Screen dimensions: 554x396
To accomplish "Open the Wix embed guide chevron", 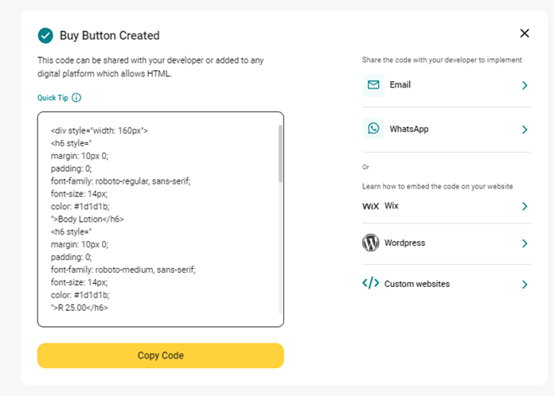I will pyautogui.click(x=525, y=206).
